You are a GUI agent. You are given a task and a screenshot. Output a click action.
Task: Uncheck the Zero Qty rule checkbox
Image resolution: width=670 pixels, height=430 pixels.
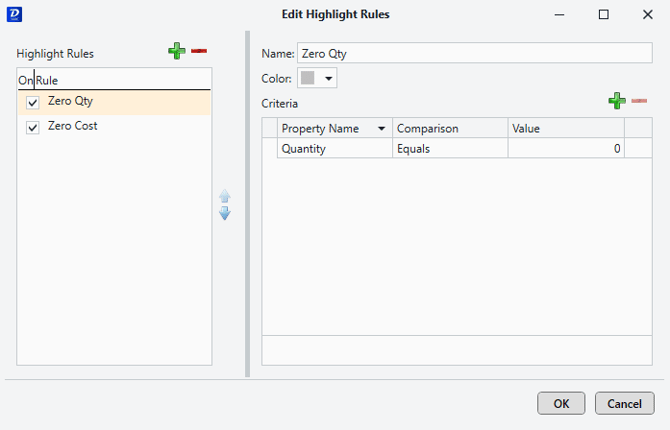pyautogui.click(x=33, y=102)
